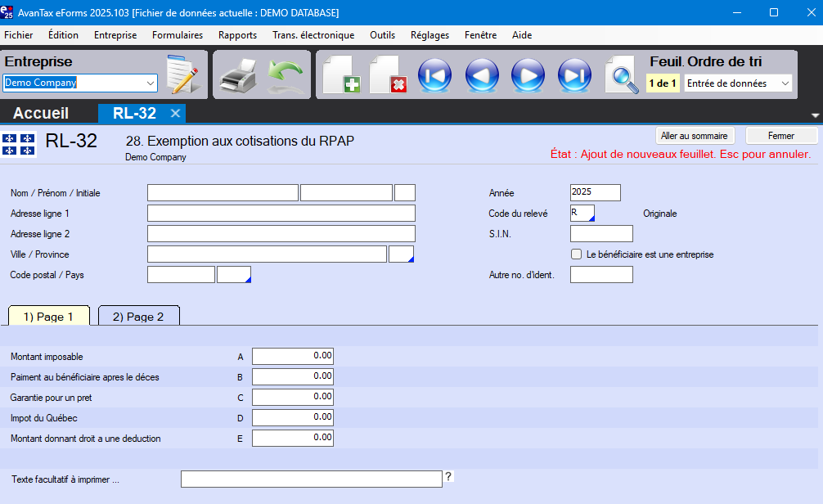Go to previous slip arrow button
Screen dimensions: 823x504
click(x=482, y=76)
